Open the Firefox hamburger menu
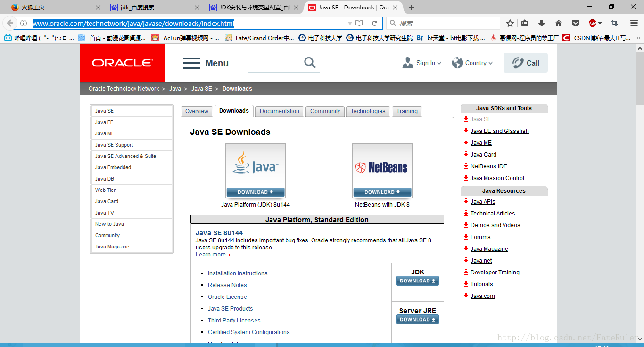This screenshot has width=644, height=347. pyautogui.click(x=634, y=23)
